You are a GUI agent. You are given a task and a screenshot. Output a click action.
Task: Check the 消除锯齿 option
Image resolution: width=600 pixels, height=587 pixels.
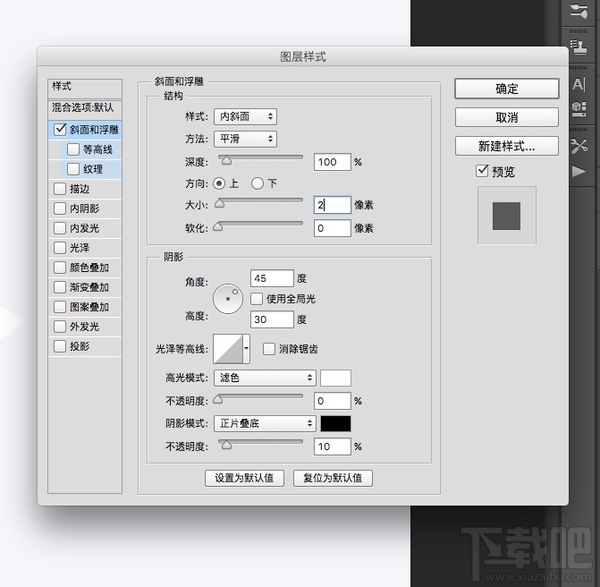269,349
